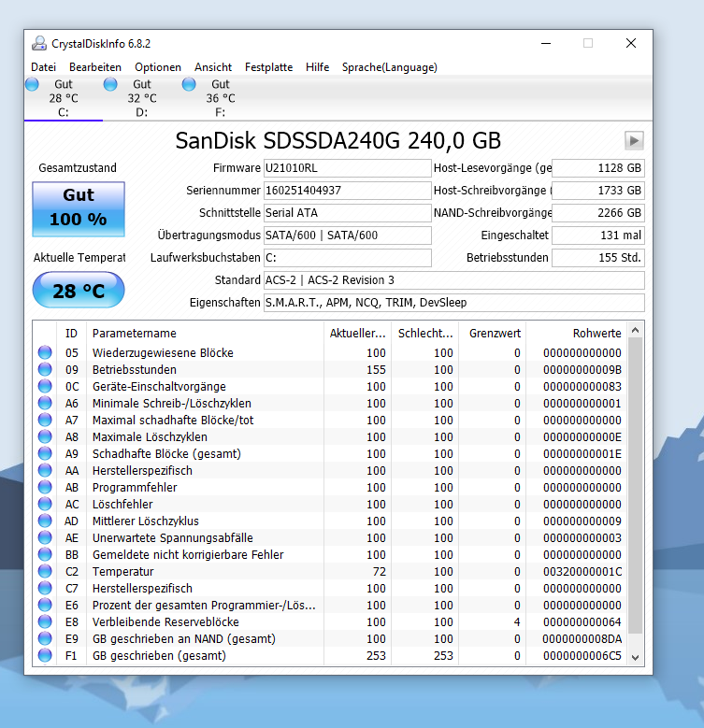Click status orb for Mittlerer Löschzyklus row
The width and height of the screenshot is (704, 728).
pyautogui.click(x=45, y=521)
